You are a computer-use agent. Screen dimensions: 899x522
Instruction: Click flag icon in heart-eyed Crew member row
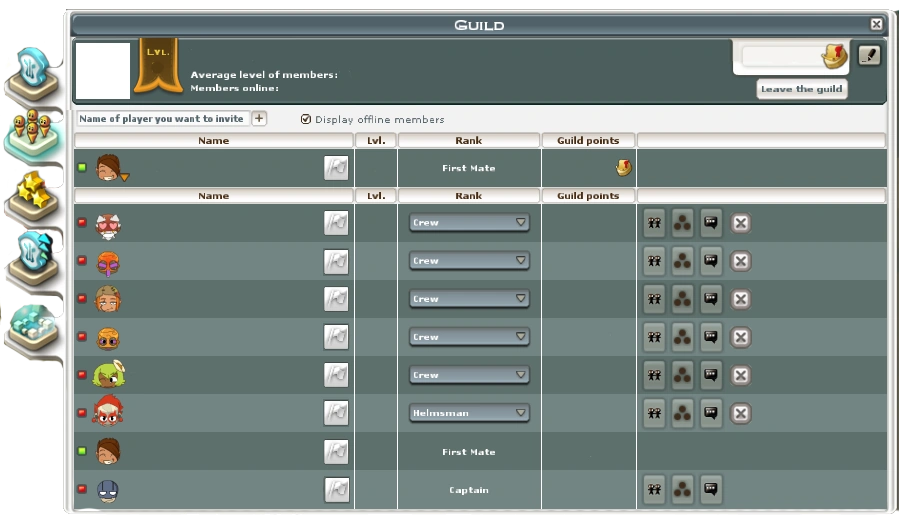[336, 223]
